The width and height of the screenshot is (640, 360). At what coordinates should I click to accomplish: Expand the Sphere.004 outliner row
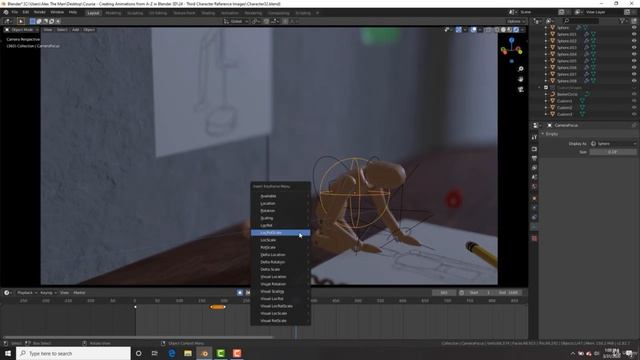546,54
